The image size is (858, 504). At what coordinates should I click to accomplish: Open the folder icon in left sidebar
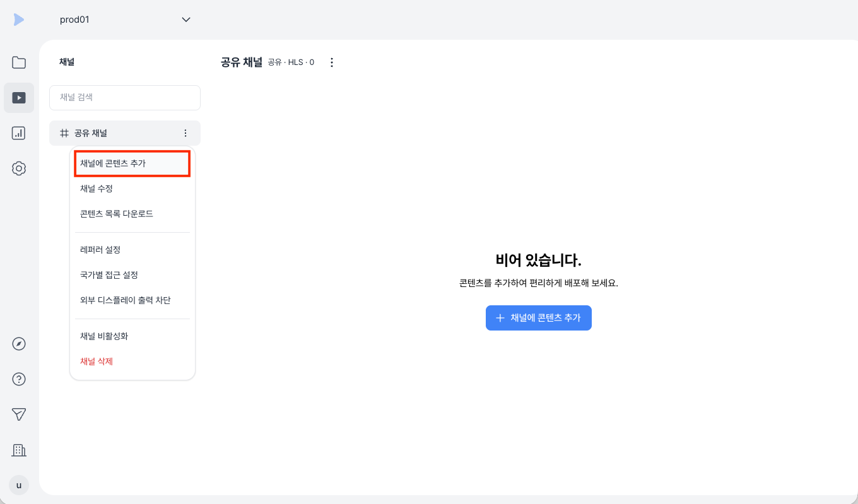coord(19,62)
